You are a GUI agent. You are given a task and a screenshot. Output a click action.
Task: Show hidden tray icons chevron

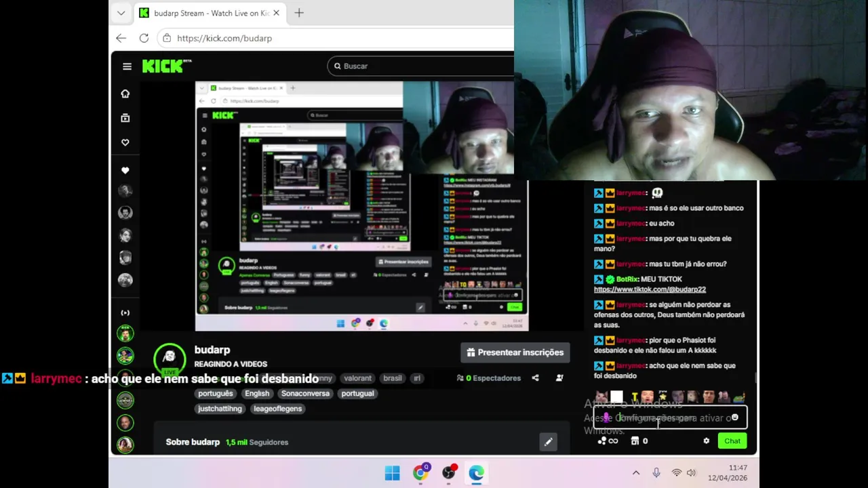point(636,473)
